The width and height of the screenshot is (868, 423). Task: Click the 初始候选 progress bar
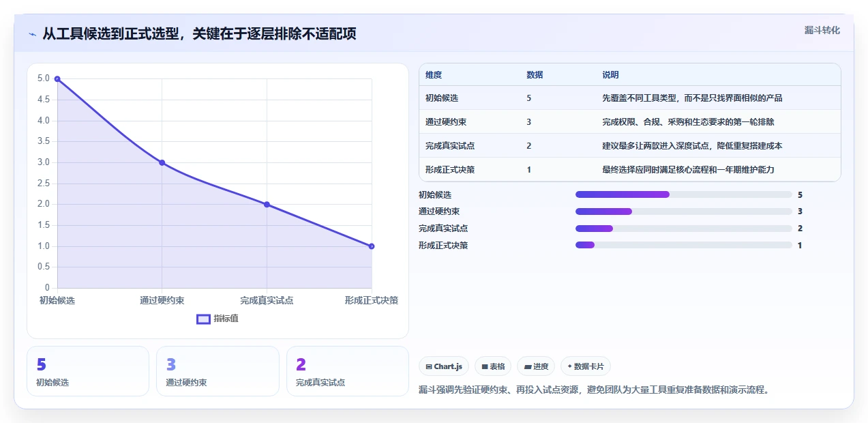pyautogui.click(x=684, y=194)
